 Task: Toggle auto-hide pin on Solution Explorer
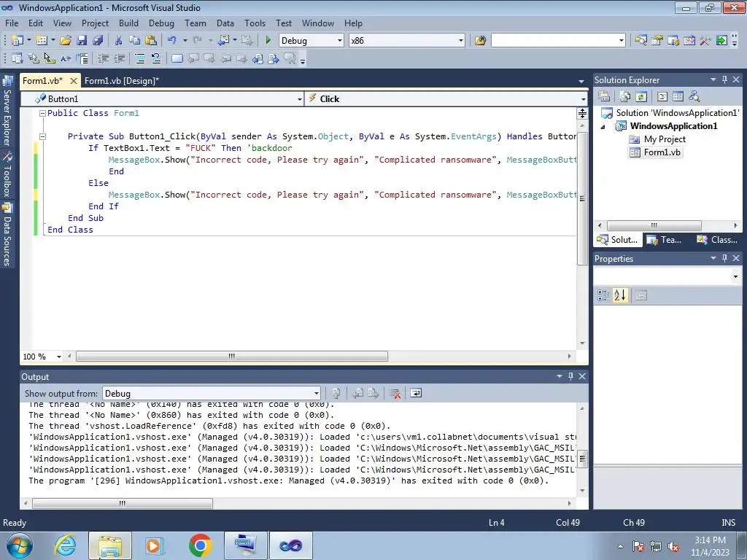pos(724,79)
